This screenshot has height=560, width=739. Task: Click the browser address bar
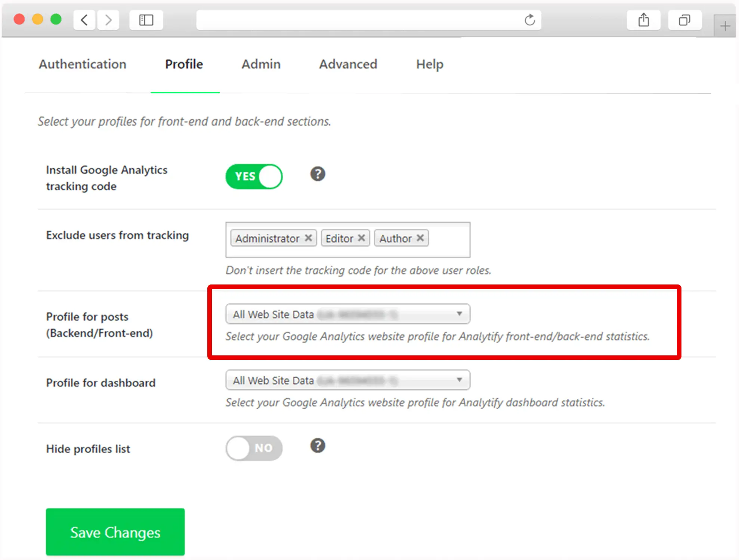368,20
